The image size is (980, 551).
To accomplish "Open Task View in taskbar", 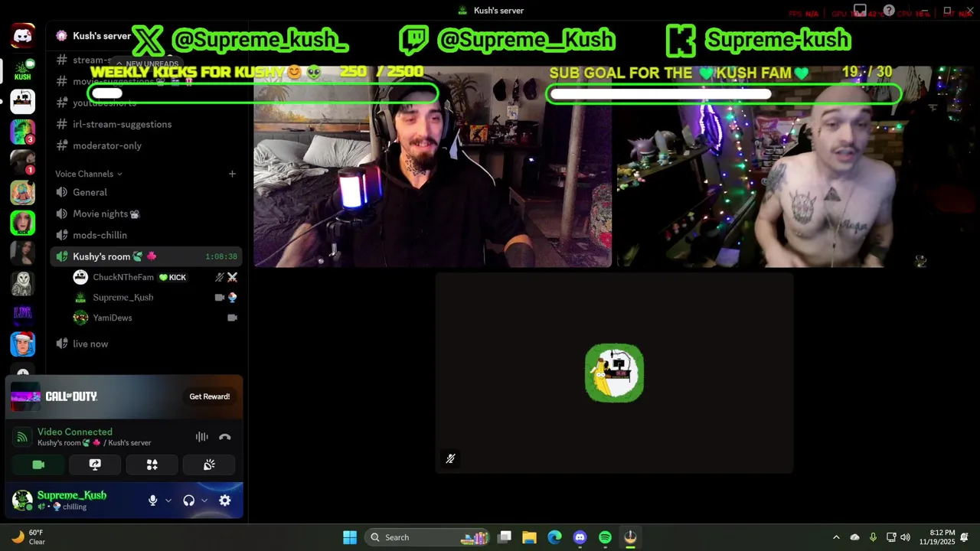I will 505,537.
